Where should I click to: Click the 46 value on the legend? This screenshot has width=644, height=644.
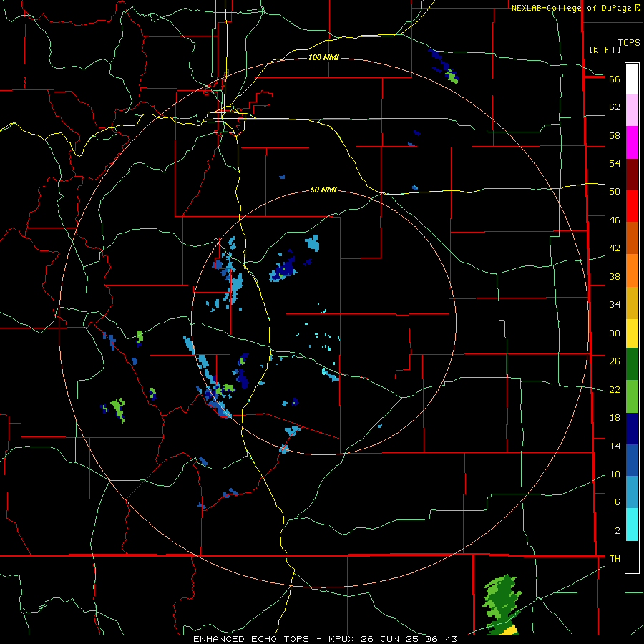[x=615, y=220]
